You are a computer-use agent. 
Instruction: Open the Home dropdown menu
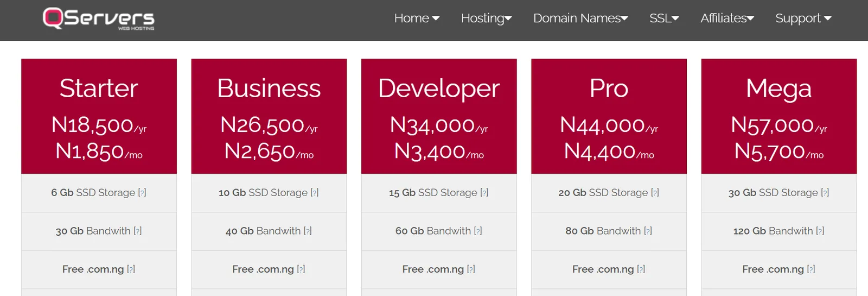coord(417,18)
